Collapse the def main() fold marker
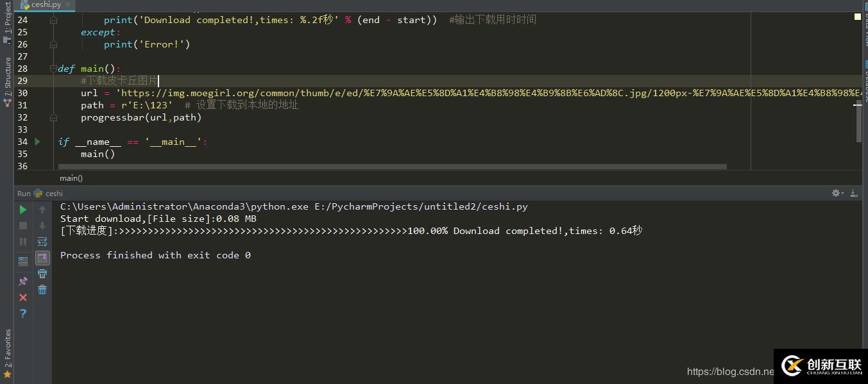 coord(54,69)
